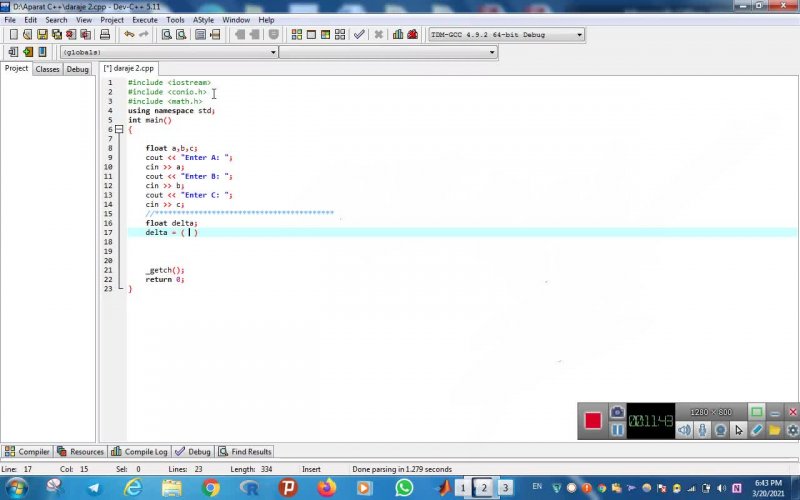Screen dimensions: 800x500
Task: Click the Save All toolbar icon
Action: [x=57, y=35]
